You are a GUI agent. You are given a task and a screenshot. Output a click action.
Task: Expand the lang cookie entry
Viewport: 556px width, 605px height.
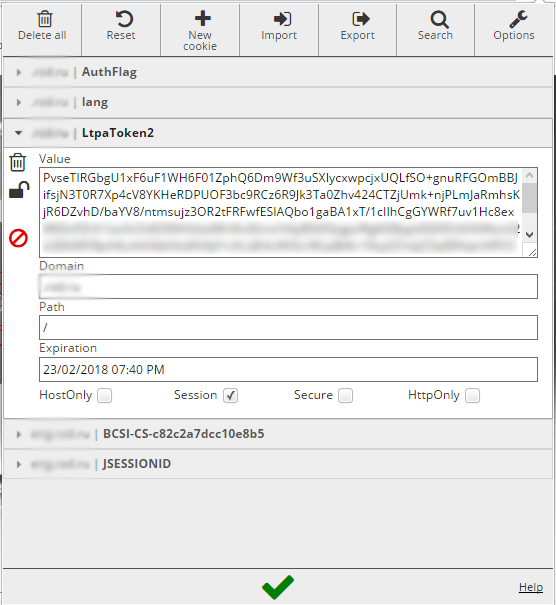tap(278, 103)
